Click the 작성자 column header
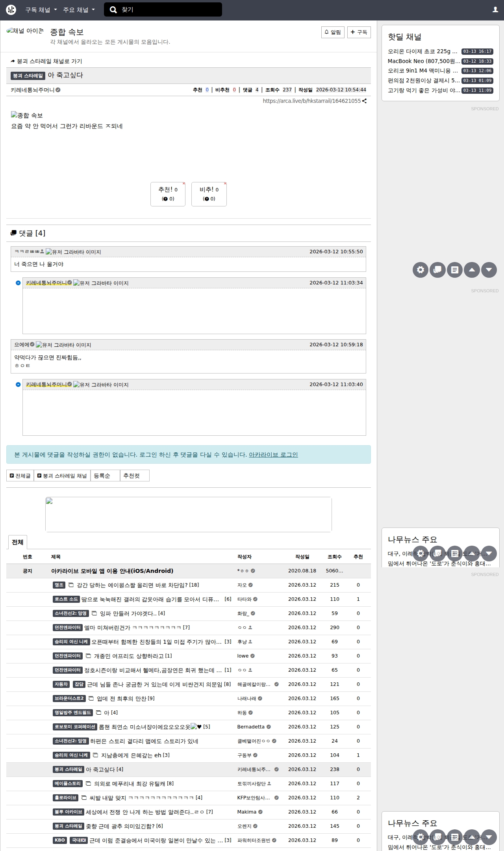The image size is (504, 851). (x=245, y=557)
